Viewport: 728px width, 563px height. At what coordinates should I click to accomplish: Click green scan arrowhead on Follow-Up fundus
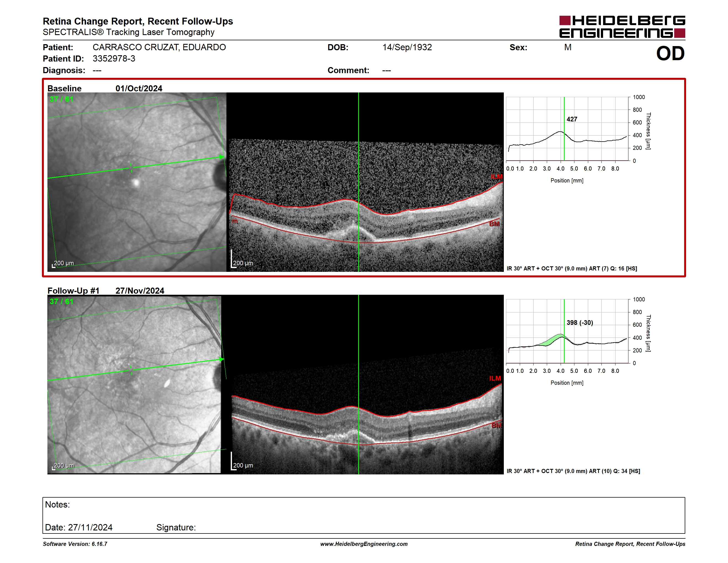click(x=221, y=359)
